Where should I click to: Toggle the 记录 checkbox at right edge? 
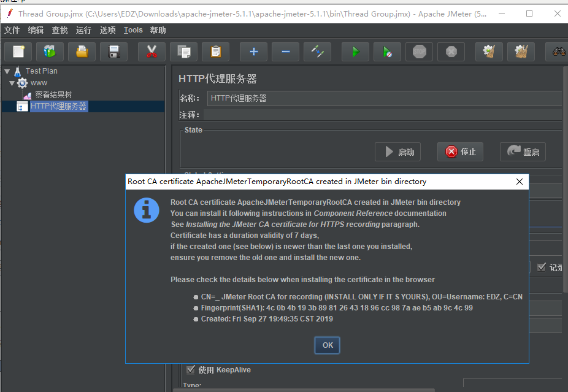click(x=542, y=267)
